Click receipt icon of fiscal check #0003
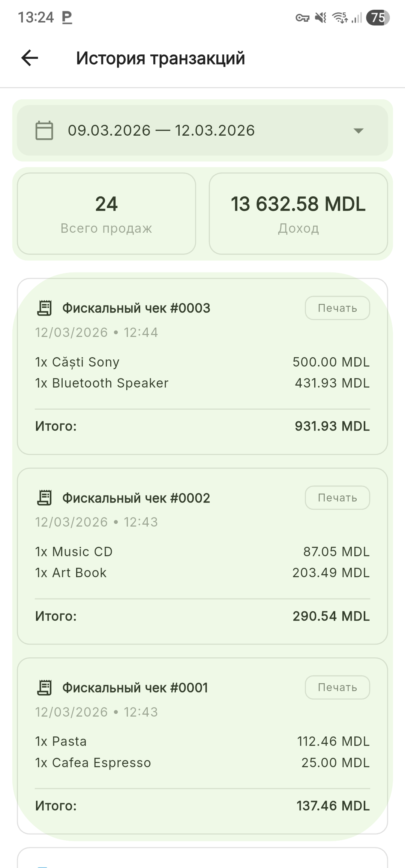Screen dimensions: 405x868 click(45, 308)
